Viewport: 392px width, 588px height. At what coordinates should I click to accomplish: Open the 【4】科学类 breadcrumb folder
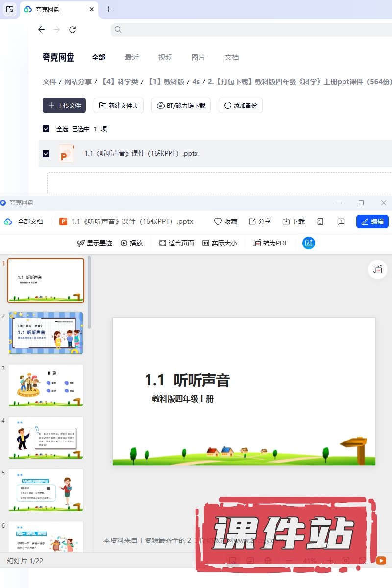click(x=120, y=82)
